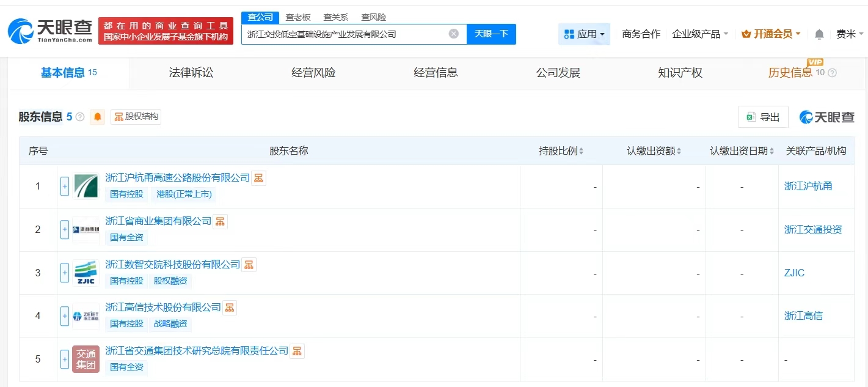Image resolution: width=868 pixels, height=387 pixels.
Task: Open equity tree icon for 浙江省商业集团有限公司
Action: tap(220, 221)
